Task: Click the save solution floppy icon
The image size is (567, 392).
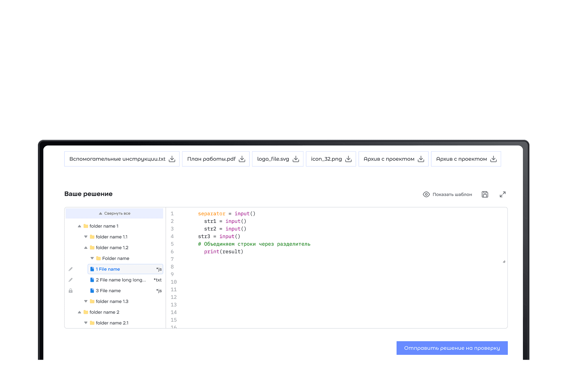Action: [485, 194]
